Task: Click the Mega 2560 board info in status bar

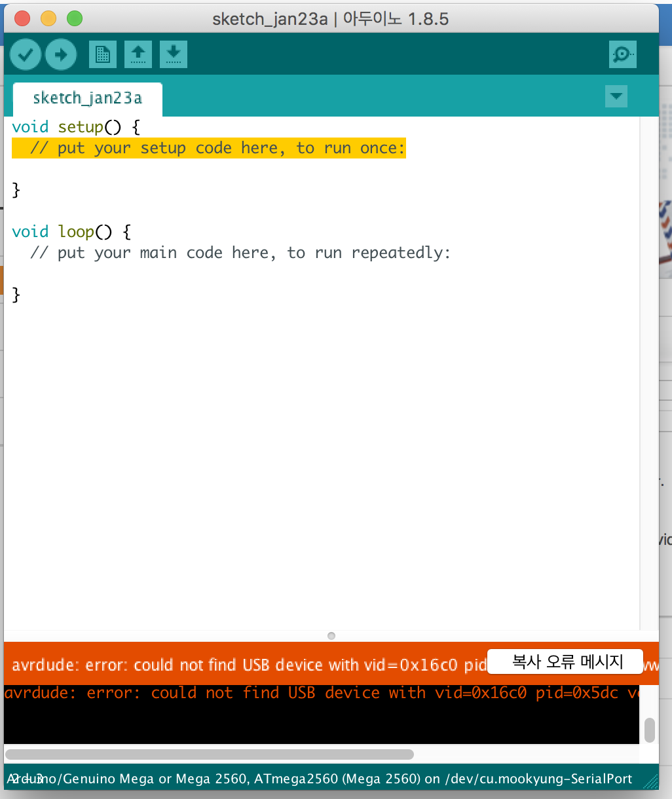Action: 321,779
